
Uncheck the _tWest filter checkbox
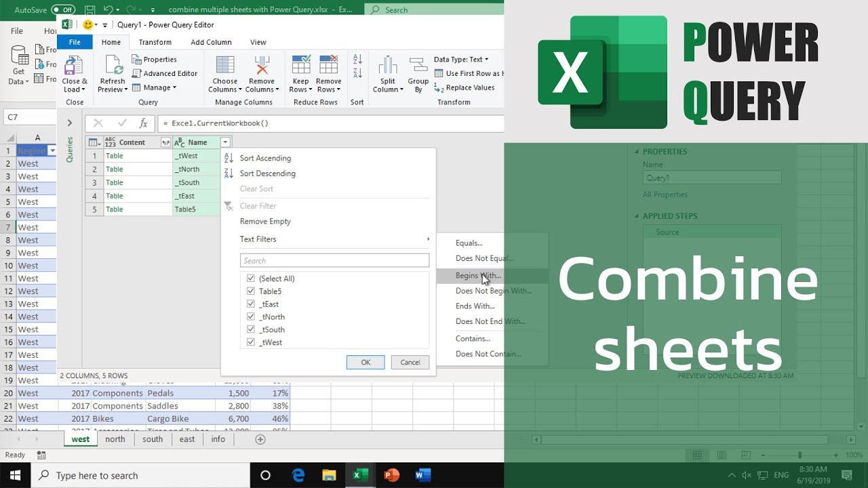pos(251,342)
